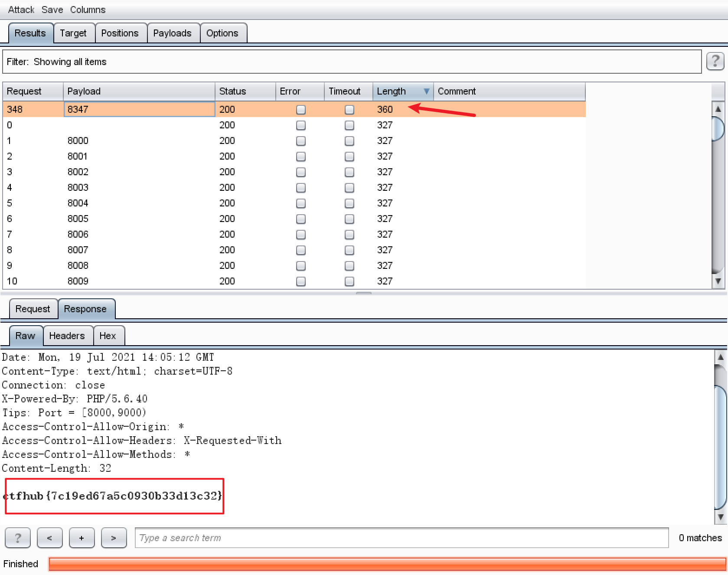Select payload cell 8347
This screenshot has width=728, height=575.
(139, 109)
